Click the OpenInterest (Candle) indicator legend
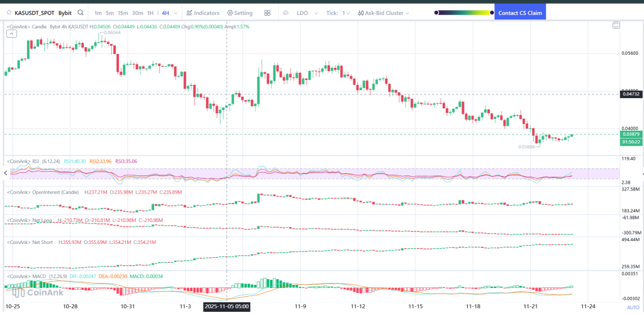The height and width of the screenshot is (315, 644). point(43,192)
